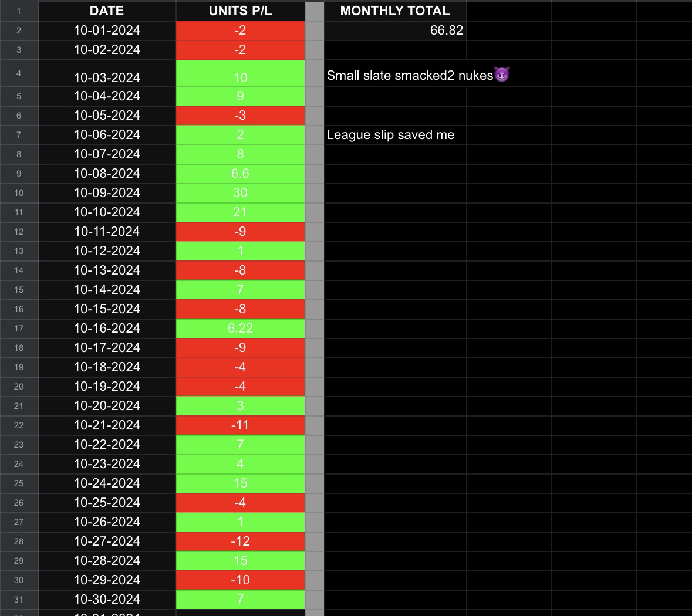
Task: Select the DATE header cell
Action: 107,11
